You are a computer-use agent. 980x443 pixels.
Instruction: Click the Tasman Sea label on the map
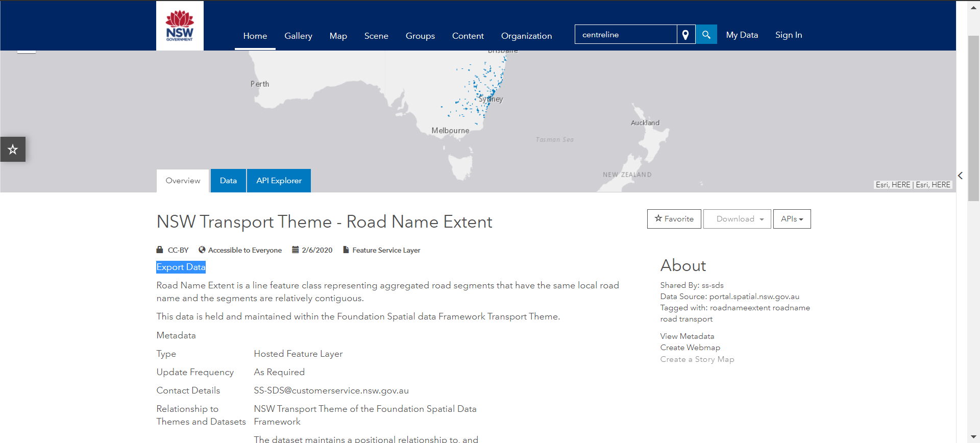(555, 139)
